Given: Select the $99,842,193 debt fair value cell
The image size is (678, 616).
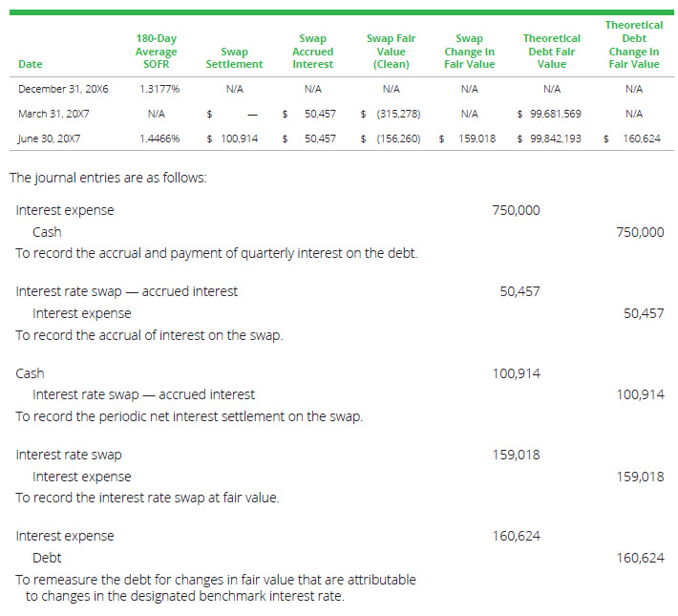Looking at the screenshot, I should tap(549, 138).
